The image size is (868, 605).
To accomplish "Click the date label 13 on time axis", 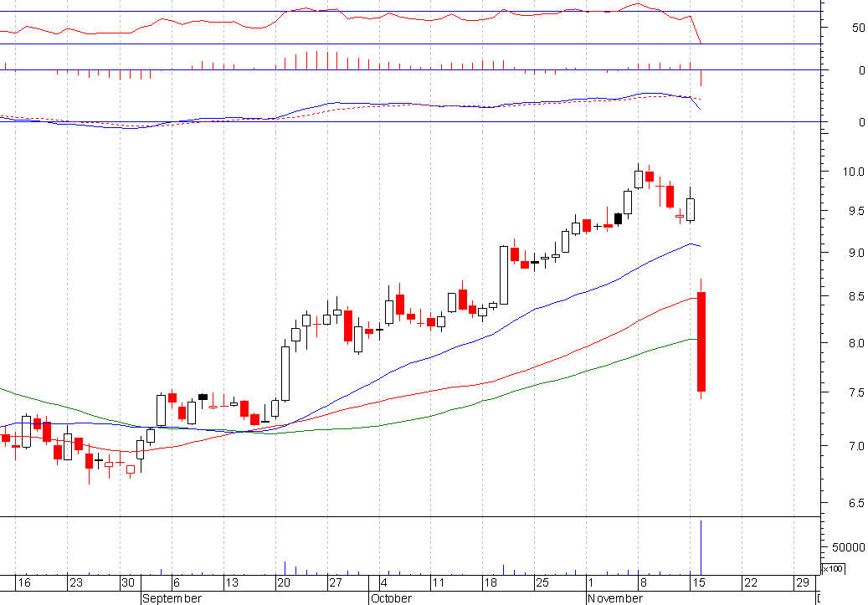I will pos(231,582).
